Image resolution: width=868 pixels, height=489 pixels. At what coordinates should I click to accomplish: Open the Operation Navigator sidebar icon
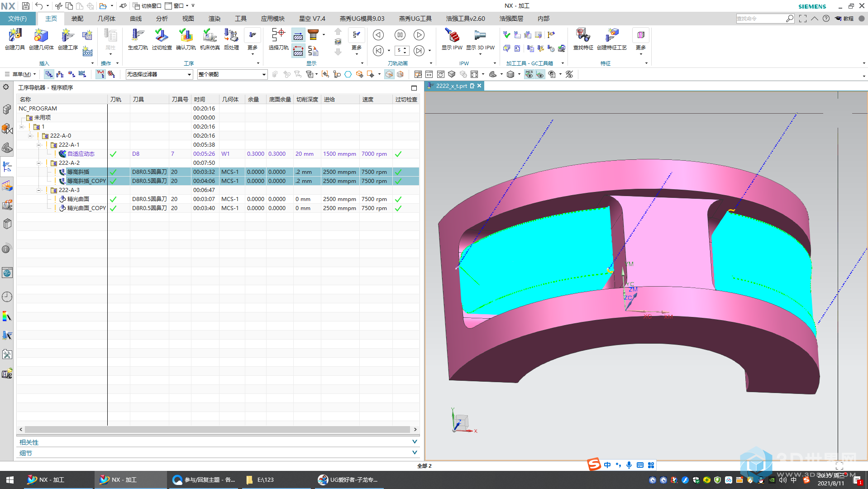coord(7,167)
